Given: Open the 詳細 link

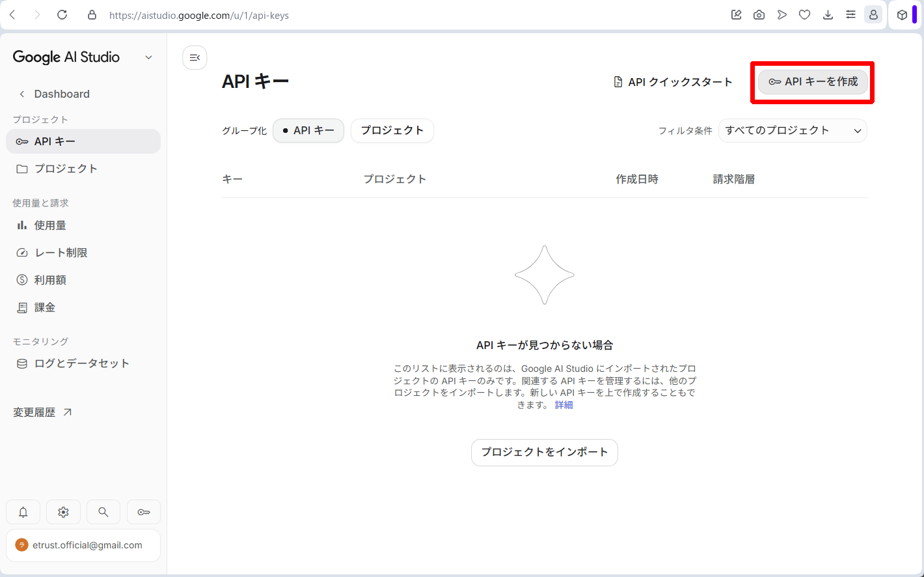Looking at the screenshot, I should pos(564,405).
